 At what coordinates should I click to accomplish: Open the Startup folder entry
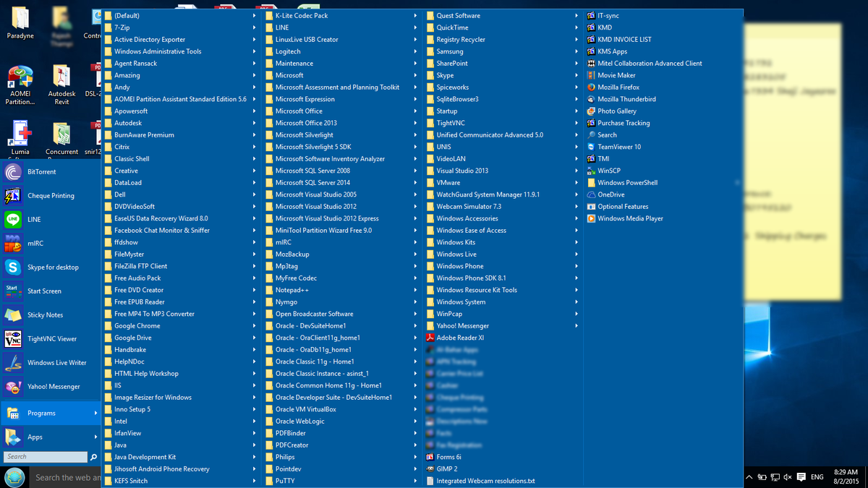(x=450, y=111)
